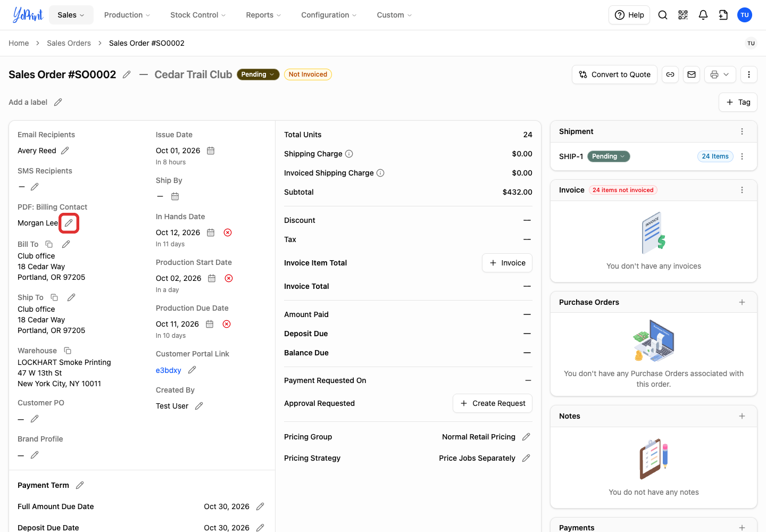Image resolution: width=766 pixels, height=532 pixels.
Task: Edit the Ship To address
Action: tap(71, 297)
